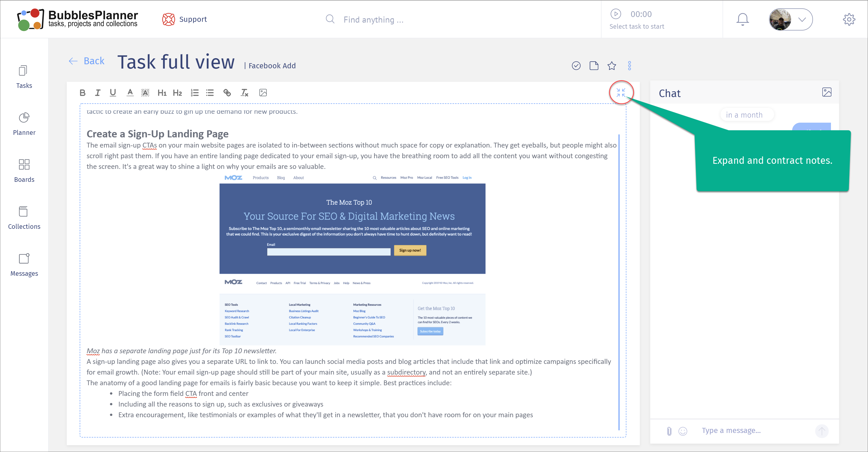Open the Support page
This screenshot has width=868, height=452.
185,19
